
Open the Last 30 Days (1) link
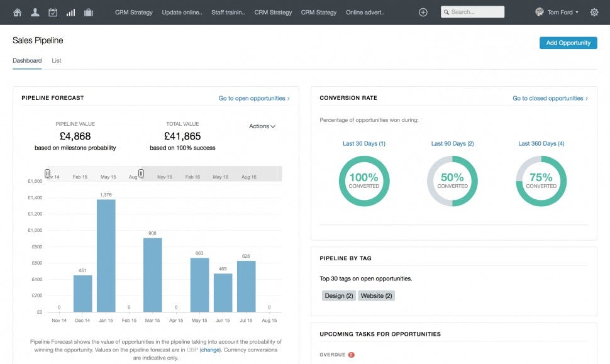pos(363,143)
